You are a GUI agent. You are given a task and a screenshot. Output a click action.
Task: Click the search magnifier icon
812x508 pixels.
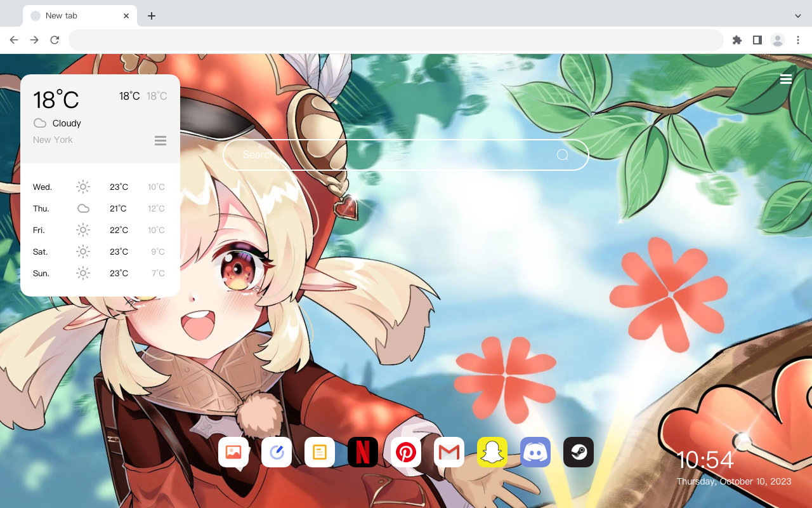562,155
